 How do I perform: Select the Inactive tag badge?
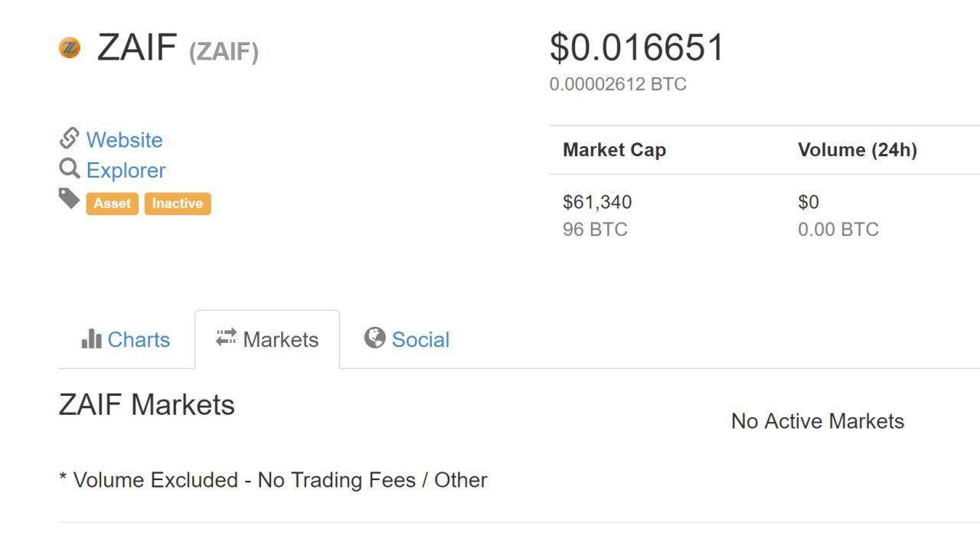178,204
